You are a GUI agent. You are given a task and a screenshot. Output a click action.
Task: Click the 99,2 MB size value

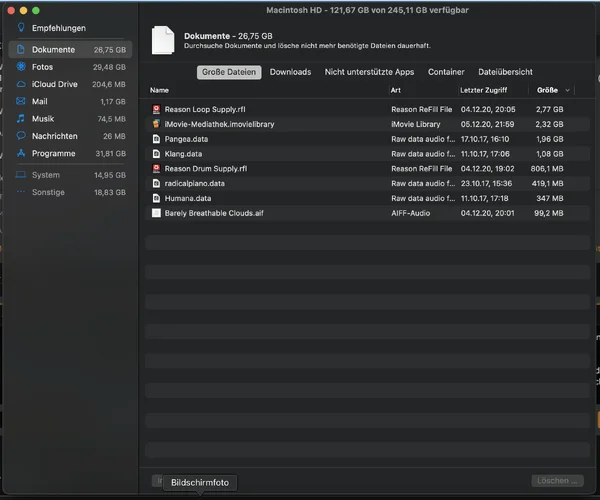[549, 213]
